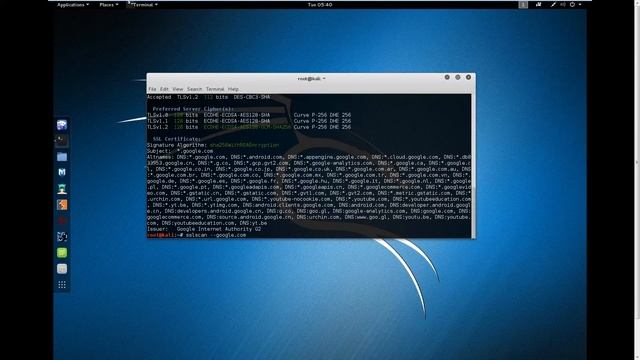Click the terminal vertical scrollbar
Screen dimensions: 640x360
click(x=473, y=166)
